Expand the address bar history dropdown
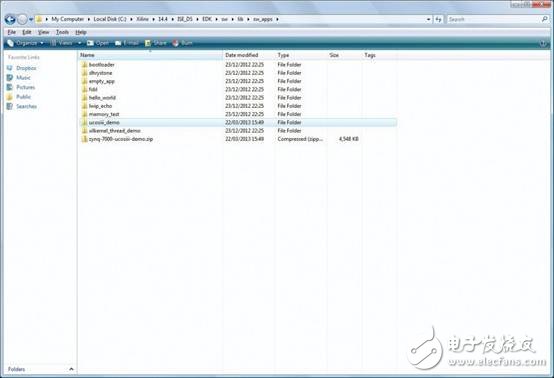The width and height of the screenshot is (554, 378). 428,19
